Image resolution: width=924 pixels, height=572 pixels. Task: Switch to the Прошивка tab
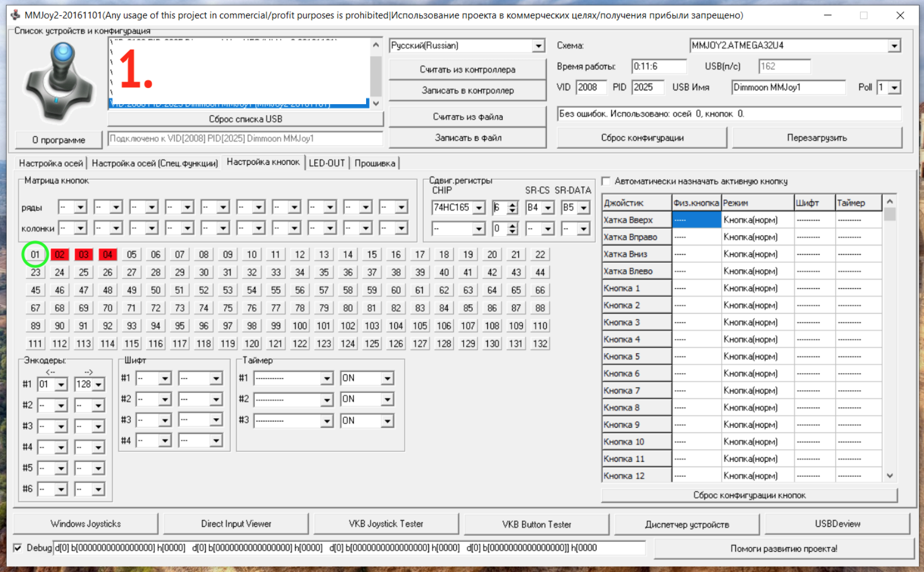click(x=374, y=163)
